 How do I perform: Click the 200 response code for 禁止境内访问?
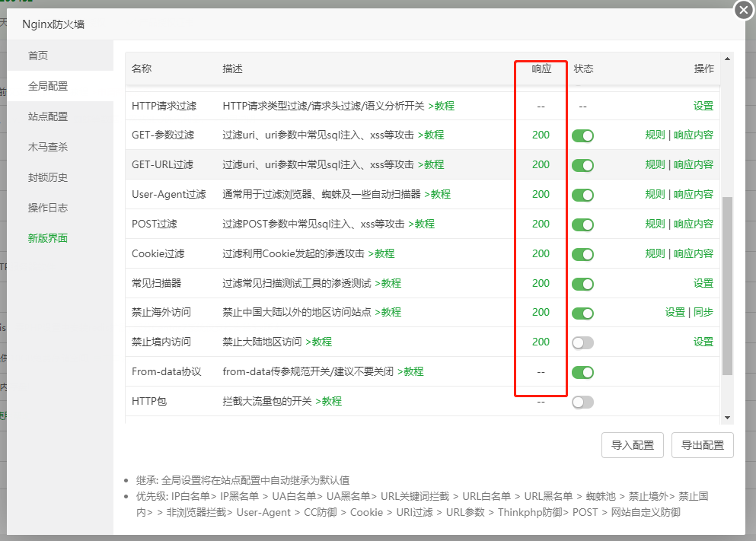pyautogui.click(x=541, y=342)
